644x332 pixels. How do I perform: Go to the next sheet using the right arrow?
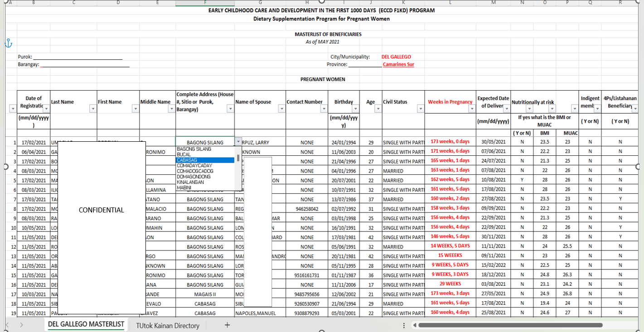point(21,325)
